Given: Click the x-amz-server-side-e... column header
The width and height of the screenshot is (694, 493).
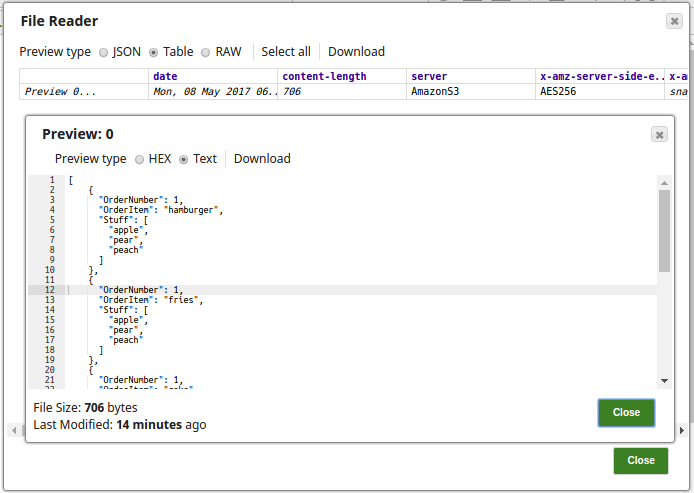Looking at the screenshot, I should tap(600, 76).
